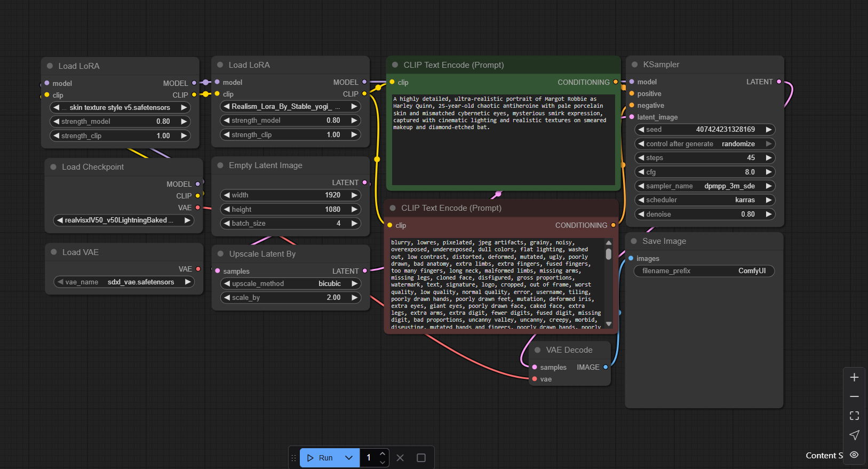Increase first Load LoRA strength_clip right arrow
868x469 pixels.
point(184,136)
